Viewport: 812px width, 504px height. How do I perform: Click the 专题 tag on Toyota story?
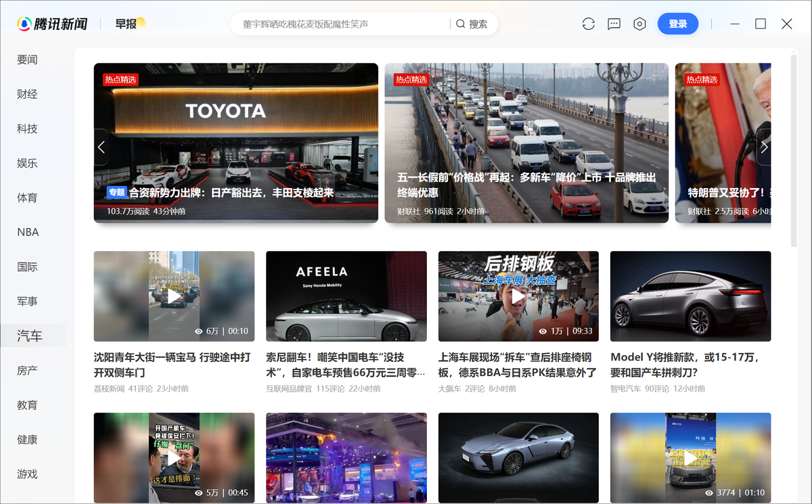pyautogui.click(x=117, y=193)
